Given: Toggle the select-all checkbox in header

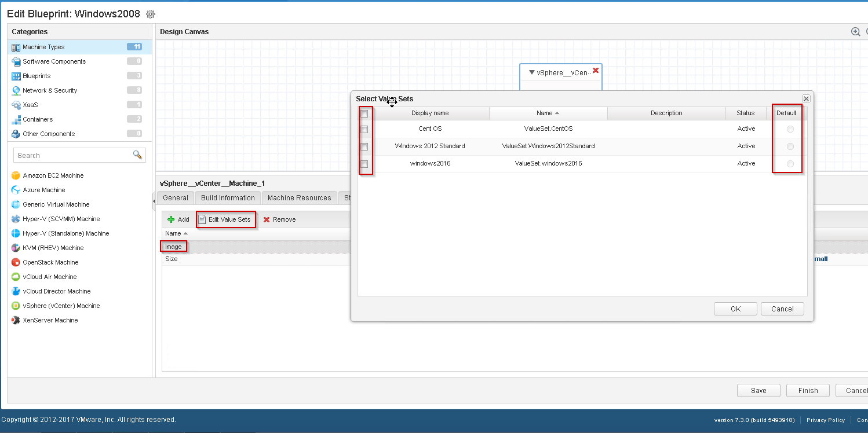Looking at the screenshot, I should click(x=364, y=113).
